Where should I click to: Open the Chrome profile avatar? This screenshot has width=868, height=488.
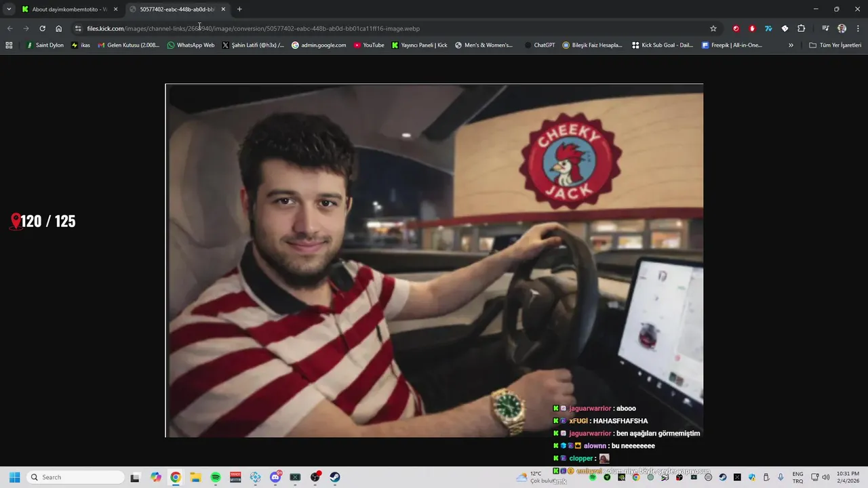click(842, 28)
